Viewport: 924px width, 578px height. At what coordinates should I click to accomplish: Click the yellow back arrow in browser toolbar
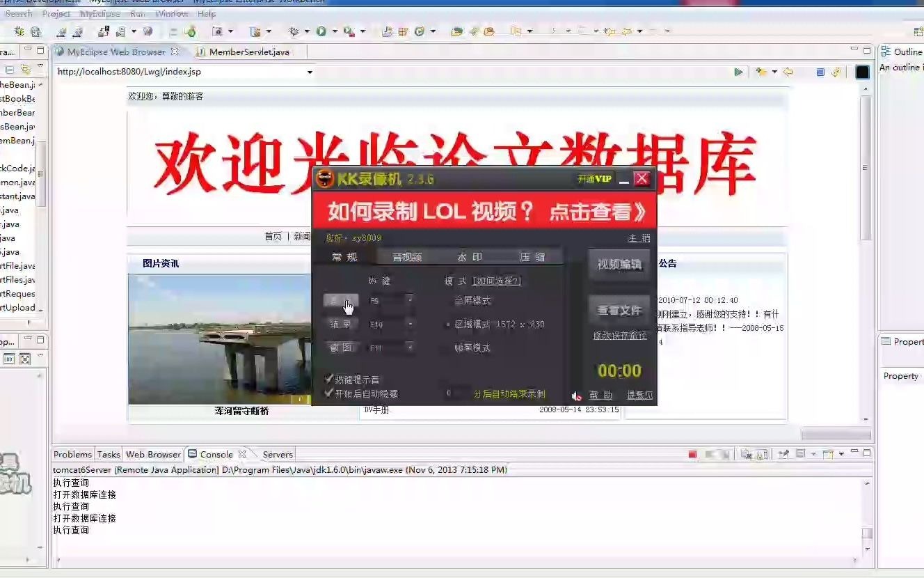click(x=788, y=72)
